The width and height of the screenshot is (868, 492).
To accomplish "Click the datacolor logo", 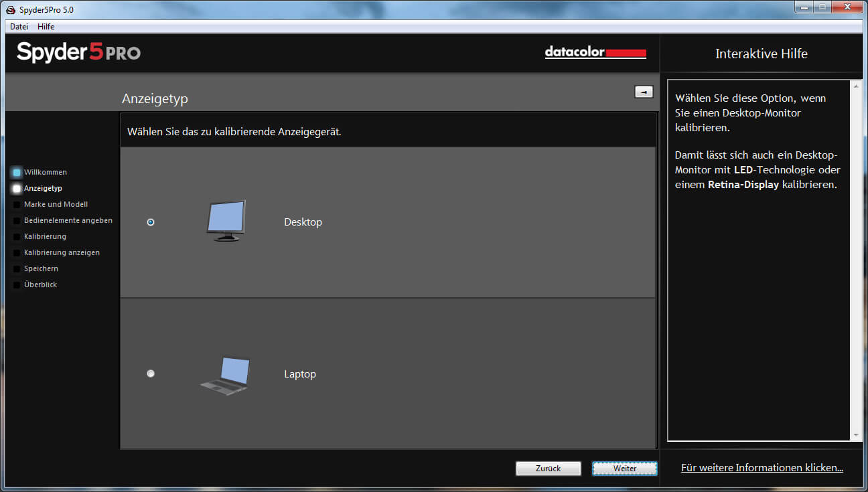I will 595,52.
